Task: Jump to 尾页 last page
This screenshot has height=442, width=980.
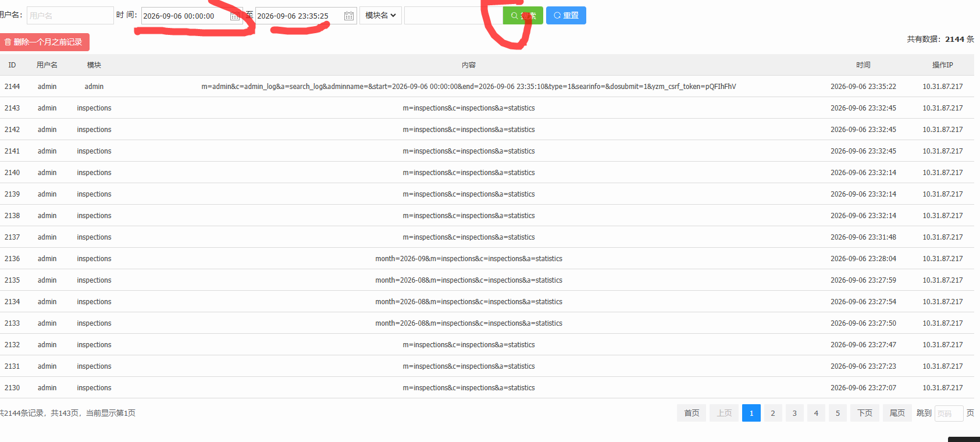Action: point(897,413)
